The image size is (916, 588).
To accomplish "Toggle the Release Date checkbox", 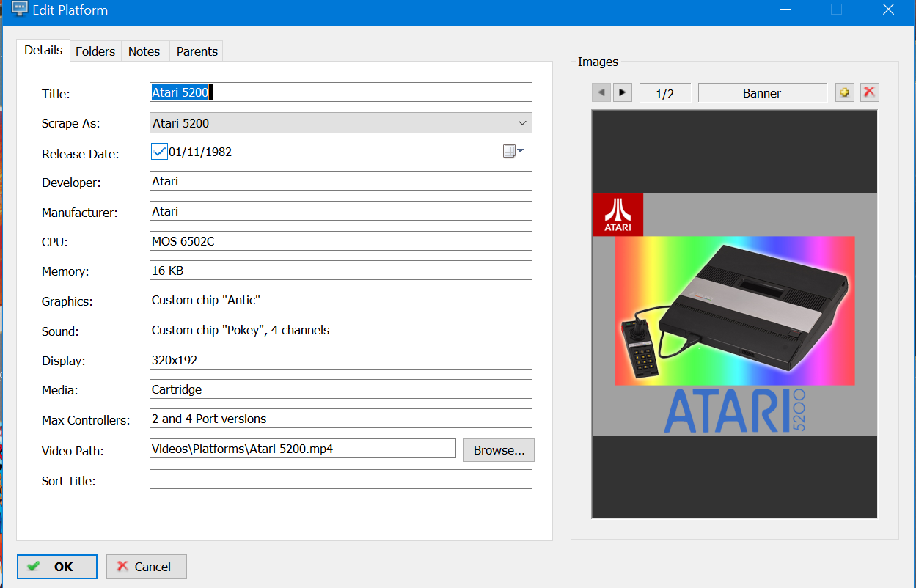I will point(159,152).
